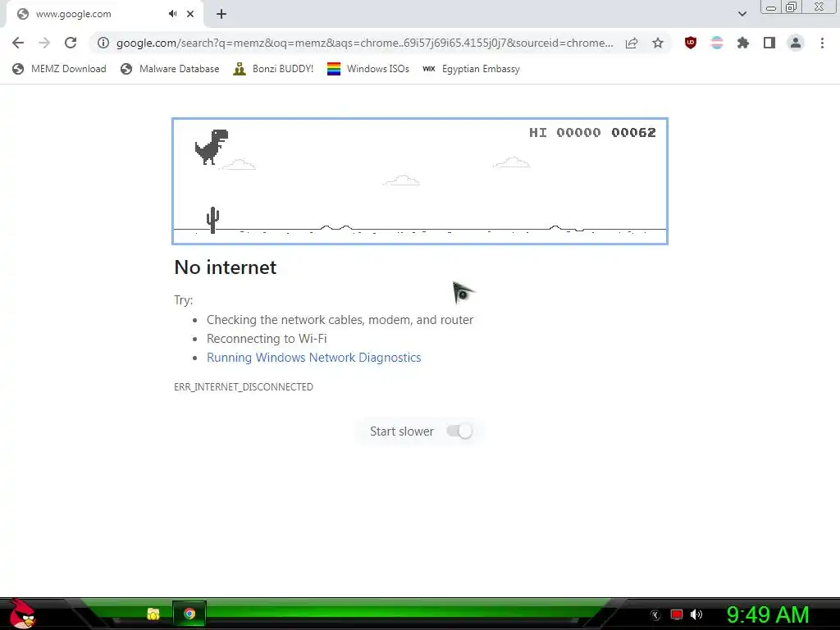
Task: Open the Angry Birds start button
Action: (22, 614)
